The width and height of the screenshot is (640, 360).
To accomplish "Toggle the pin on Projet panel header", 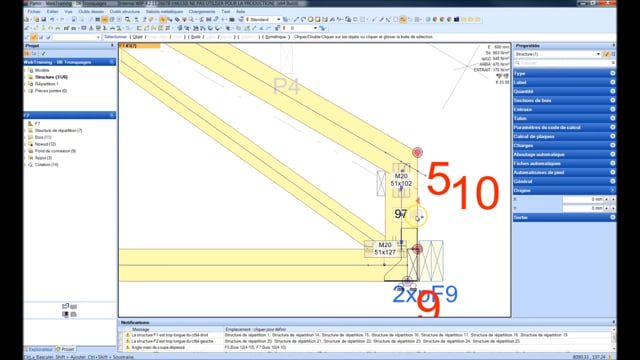I will [x=112, y=46].
